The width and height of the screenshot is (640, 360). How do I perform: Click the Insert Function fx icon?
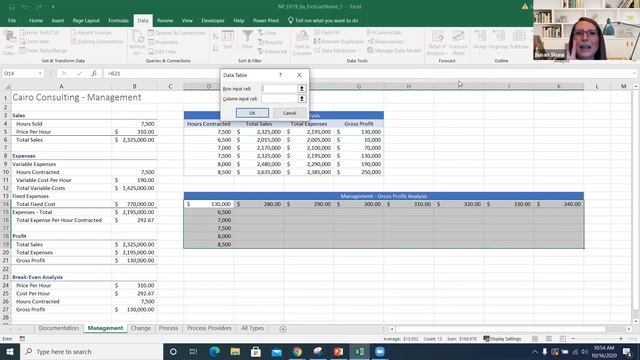pyautogui.click(x=93, y=73)
